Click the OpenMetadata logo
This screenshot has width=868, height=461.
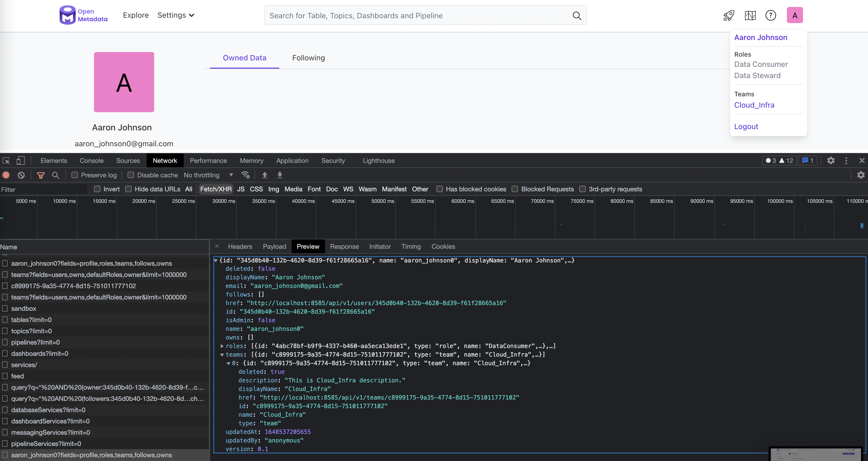[84, 15]
